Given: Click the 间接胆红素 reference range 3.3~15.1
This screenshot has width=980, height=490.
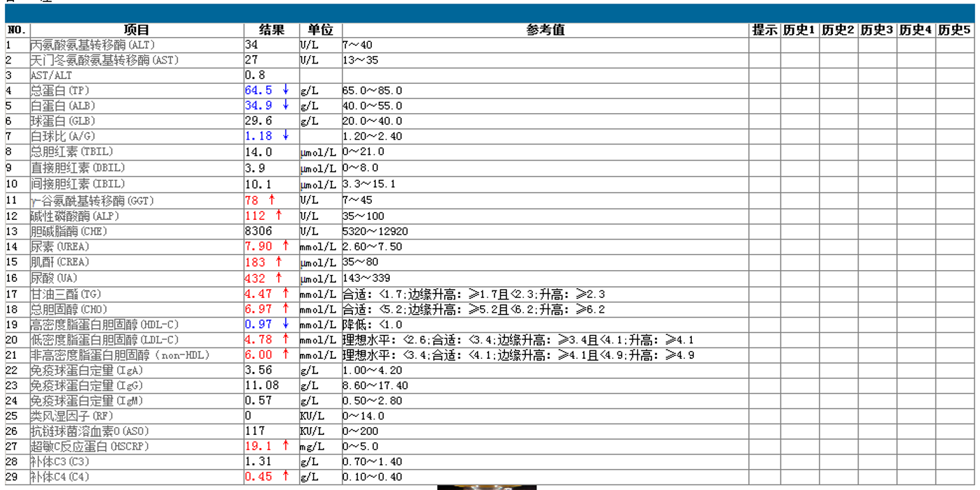Looking at the screenshot, I should 369,184.
